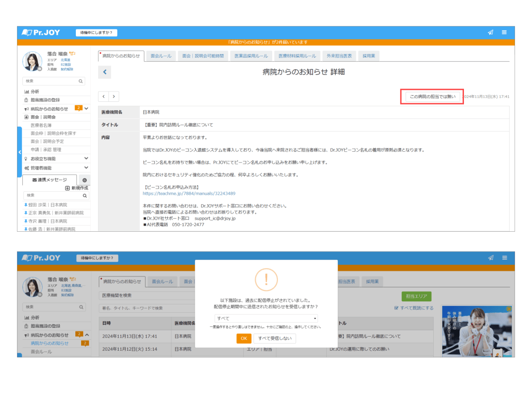
Task: Expand the 管理者機能 section
Action: coord(86,168)
